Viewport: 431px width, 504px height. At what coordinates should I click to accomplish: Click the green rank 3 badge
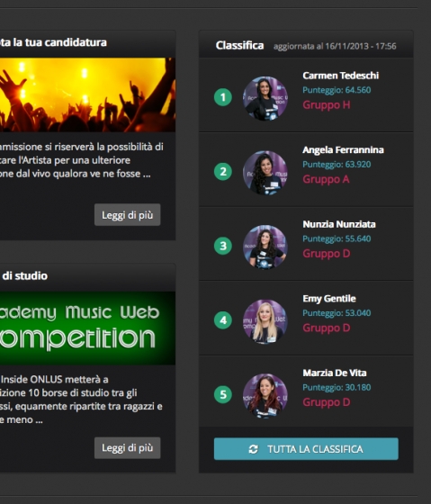[x=223, y=246]
